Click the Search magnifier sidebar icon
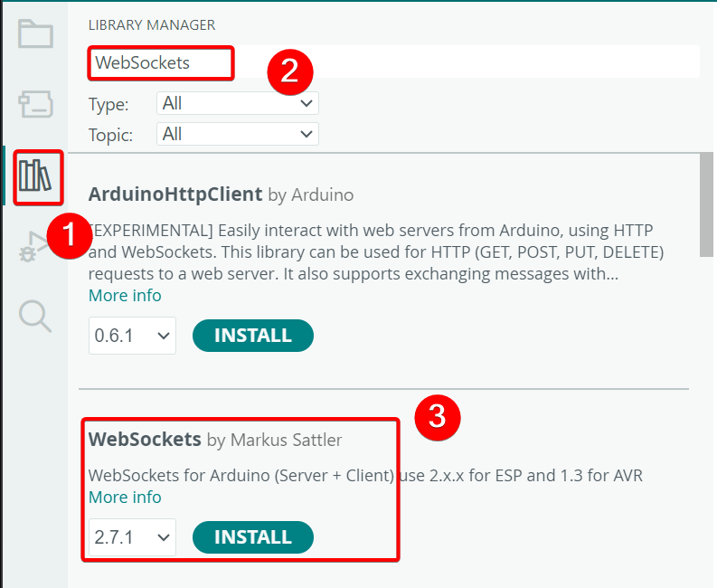The width and height of the screenshot is (717, 588). pos(35,316)
